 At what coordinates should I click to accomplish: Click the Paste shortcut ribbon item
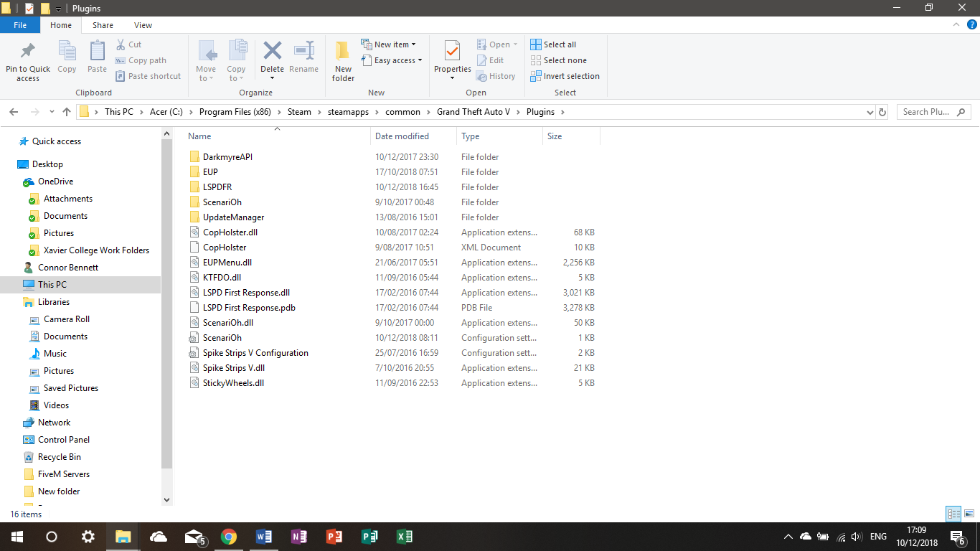coord(148,76)
